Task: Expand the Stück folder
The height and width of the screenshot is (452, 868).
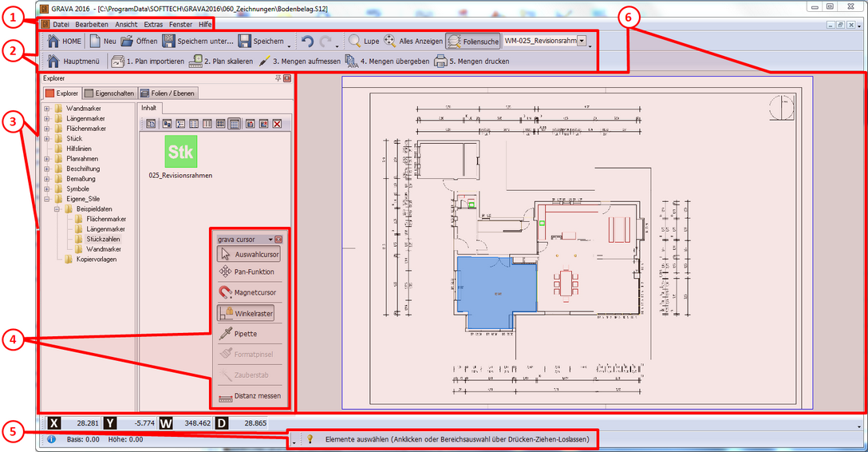Action: pyautogui.click(x=47, y=138)
